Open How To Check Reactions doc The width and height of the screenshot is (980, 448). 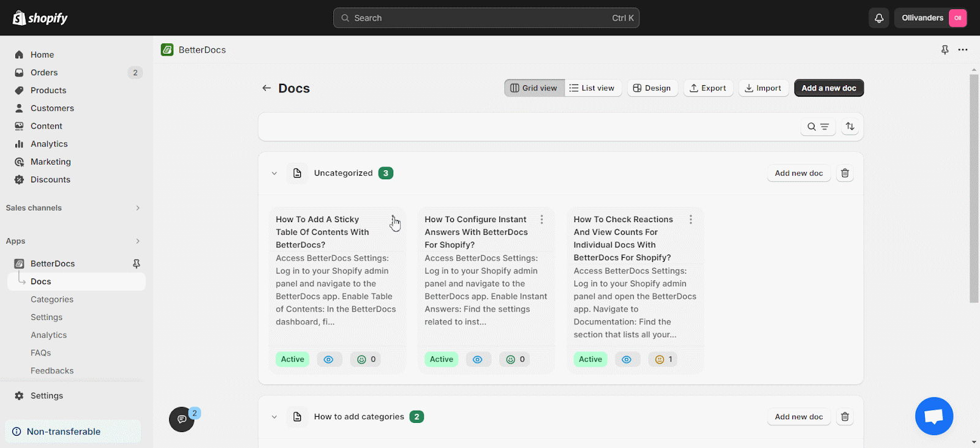point(623,238)
